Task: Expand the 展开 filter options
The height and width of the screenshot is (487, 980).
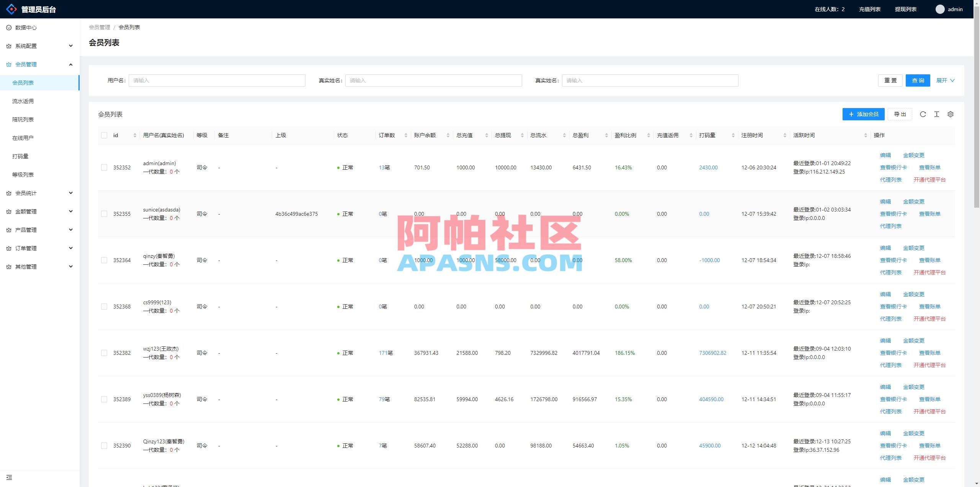Action: coord(945,80)
